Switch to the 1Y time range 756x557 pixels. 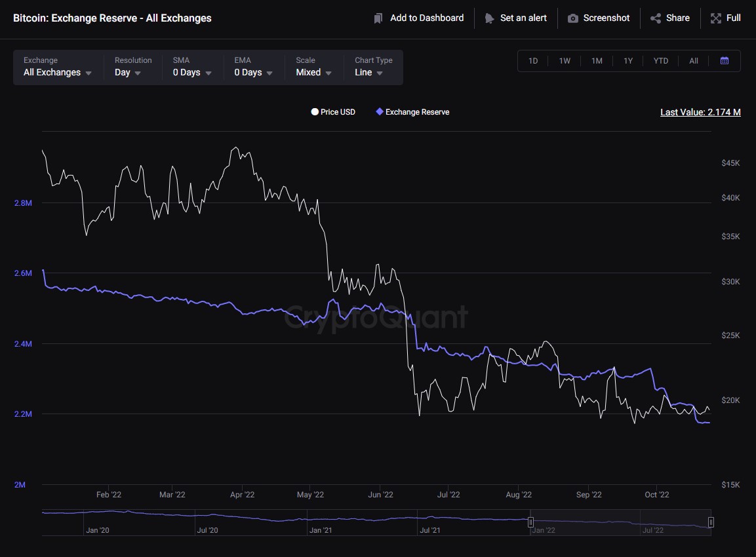click(628, 60)
